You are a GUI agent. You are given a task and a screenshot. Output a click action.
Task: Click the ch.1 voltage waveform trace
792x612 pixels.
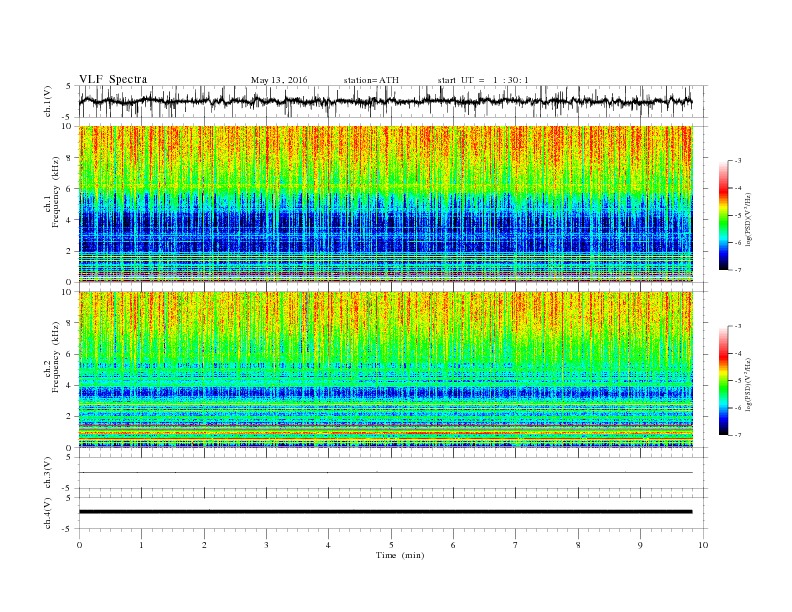tap(385, 101)
